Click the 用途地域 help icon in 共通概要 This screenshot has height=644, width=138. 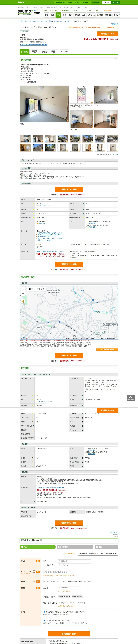coord(33,466)
